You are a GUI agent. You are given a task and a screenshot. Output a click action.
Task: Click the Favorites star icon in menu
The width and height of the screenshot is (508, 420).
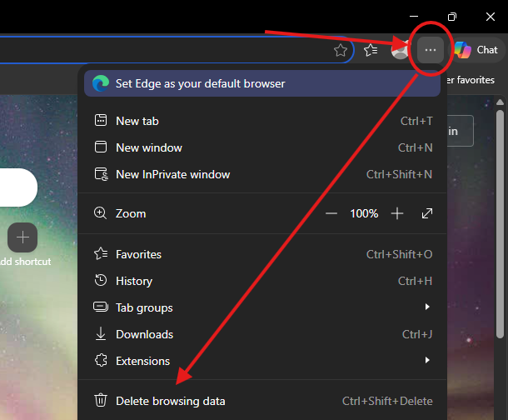[101, 253]
